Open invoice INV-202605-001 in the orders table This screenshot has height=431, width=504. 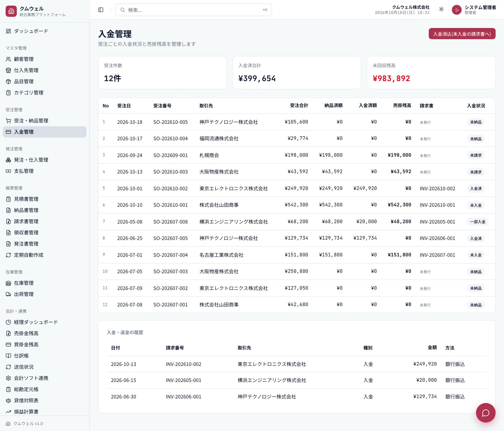437,222
